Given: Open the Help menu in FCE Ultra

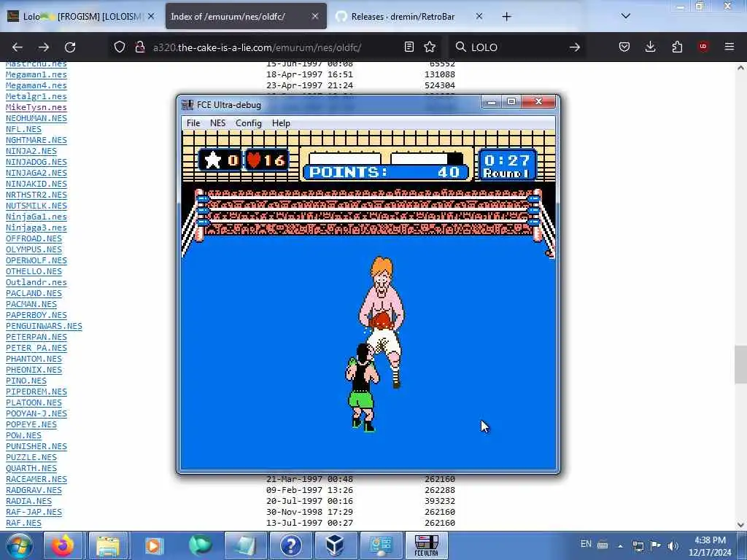Looking at the screenshot, I should point(281,122).
